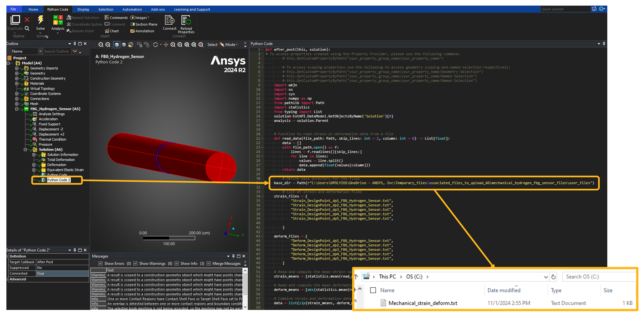The image size is (644, 316).
Task: Switch to the Add-ons ribbon tab
Action: point(158,9)
